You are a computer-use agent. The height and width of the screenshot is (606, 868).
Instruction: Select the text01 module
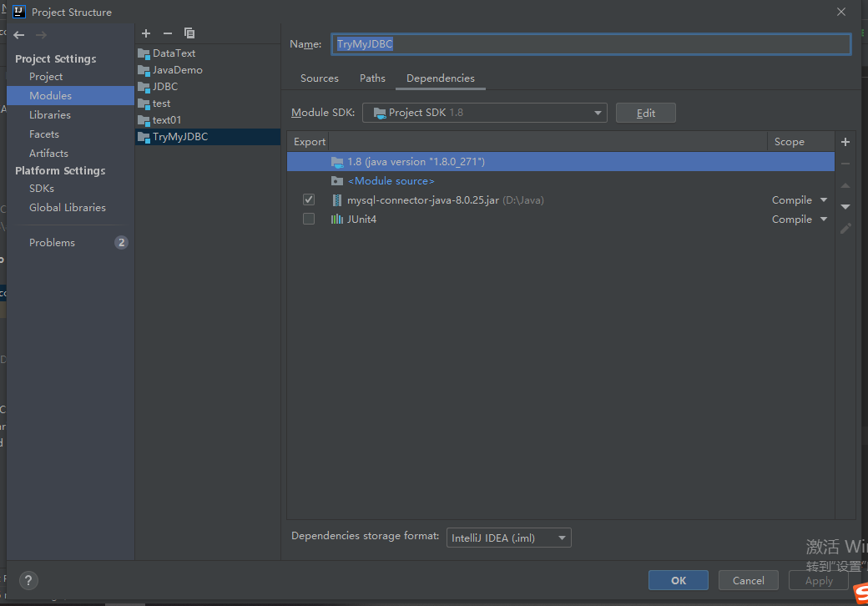click(x=167, y=119)
